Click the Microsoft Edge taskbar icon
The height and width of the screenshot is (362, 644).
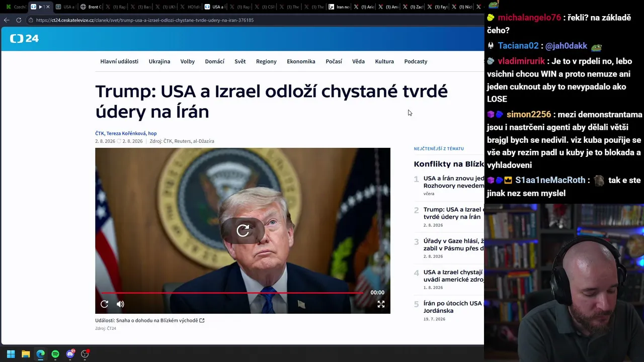pyautogui.click(x=40, y=354)
